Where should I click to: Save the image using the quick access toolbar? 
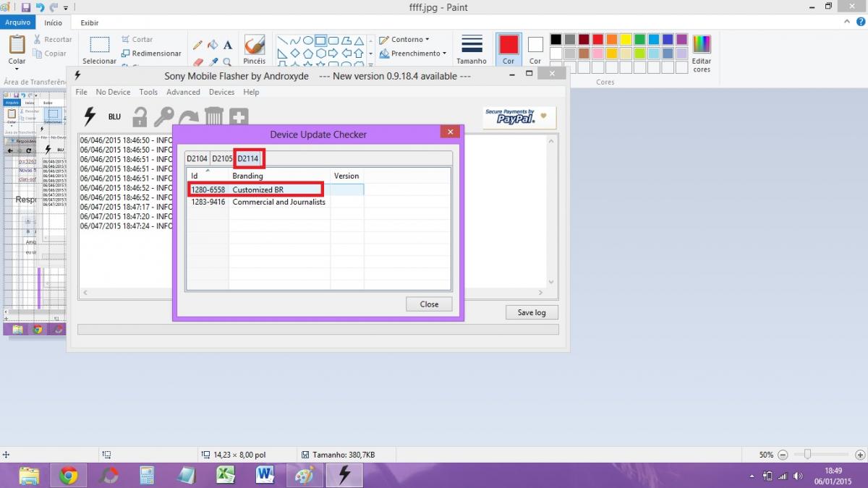26,7
